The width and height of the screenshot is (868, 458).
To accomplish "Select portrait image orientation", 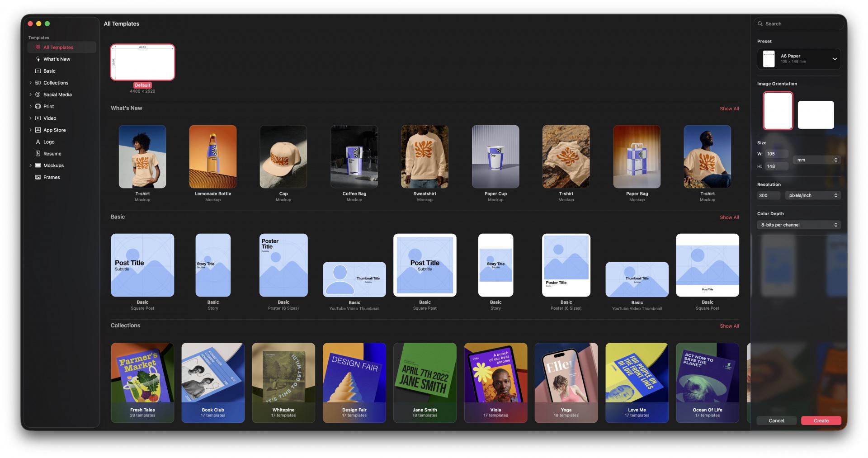I will click(x=778, y=111).
